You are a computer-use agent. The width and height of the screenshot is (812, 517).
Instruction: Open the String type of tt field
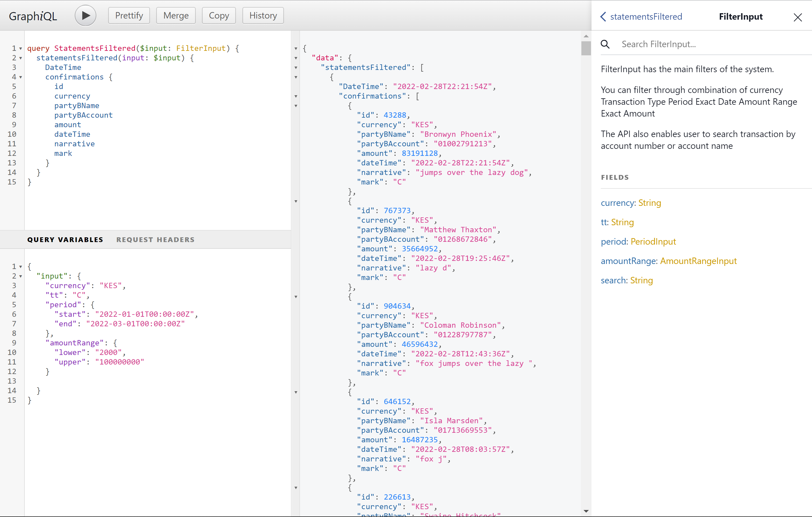click(x=622, y=222)
